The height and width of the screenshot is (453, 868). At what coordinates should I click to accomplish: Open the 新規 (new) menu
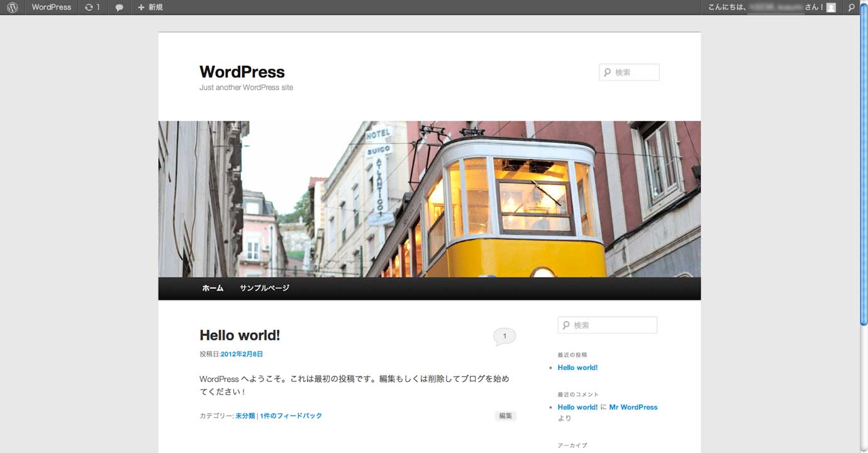(150, 8)
